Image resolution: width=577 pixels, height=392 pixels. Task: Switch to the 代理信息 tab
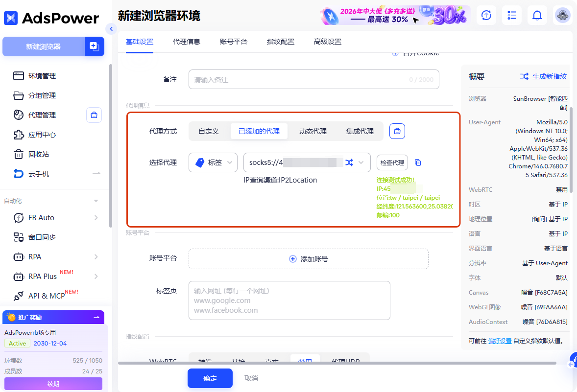coord(187,42)
